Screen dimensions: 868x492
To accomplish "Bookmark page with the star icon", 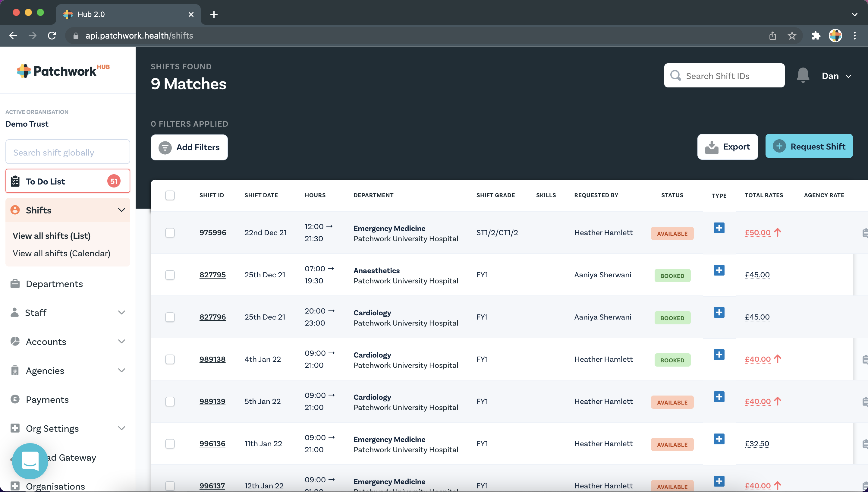I will 792,36.
